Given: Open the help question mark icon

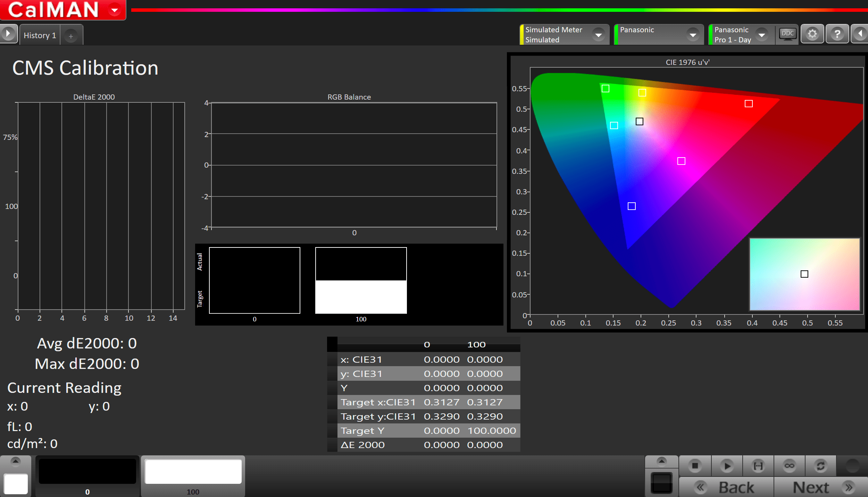Looking at the screenshot, I should coord(837,34).
